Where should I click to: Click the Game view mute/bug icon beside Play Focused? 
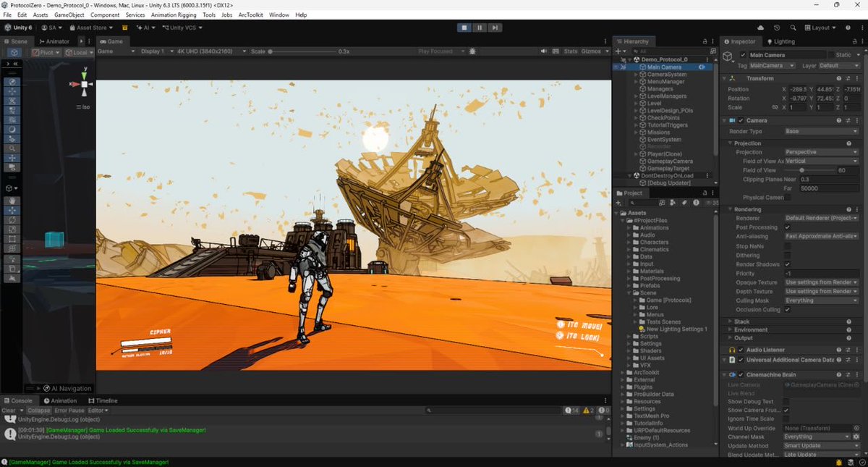coord(472,51)
